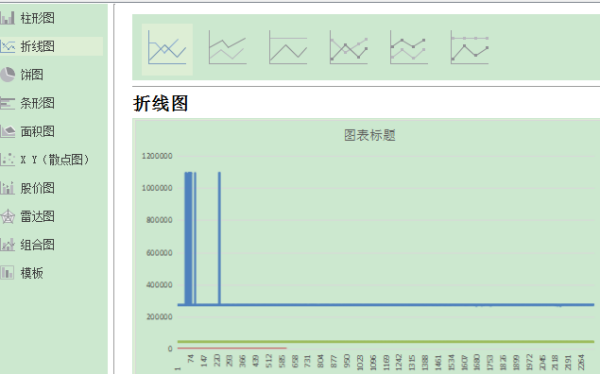Image resolution: width=600 pixels, height=374 pixels.
Task: Click the 800000 axis label
Action: click(159, 220)
